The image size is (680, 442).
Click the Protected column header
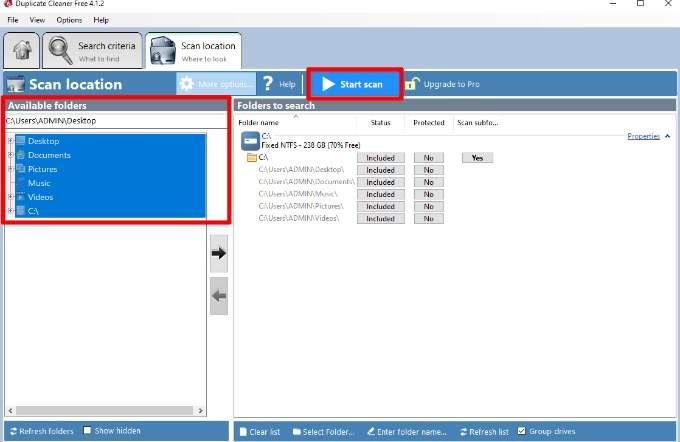(428, 123)
